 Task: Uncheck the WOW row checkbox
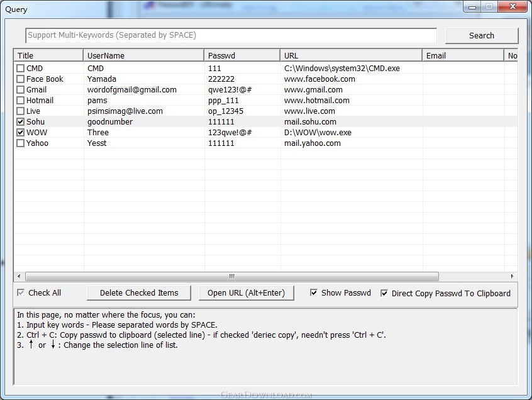20,132
